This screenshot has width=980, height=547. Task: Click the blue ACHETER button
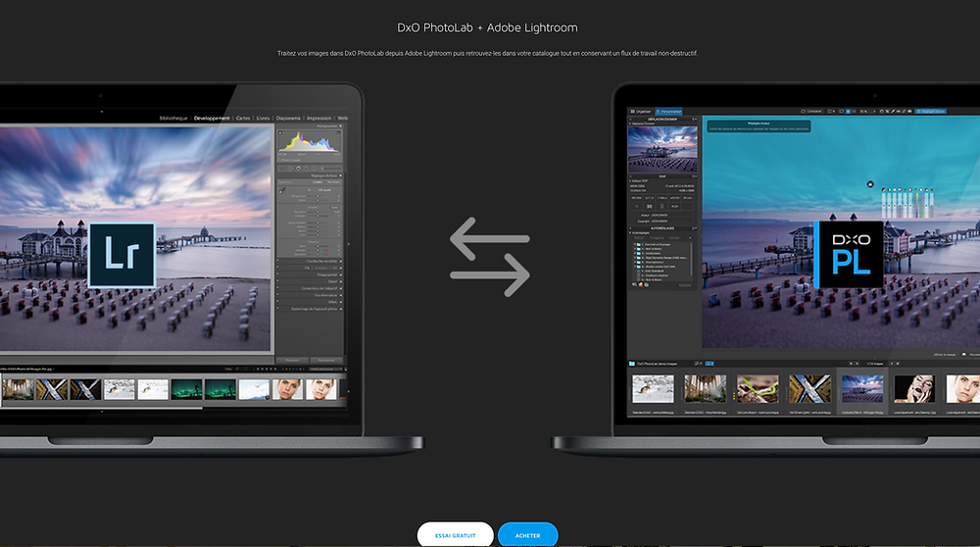(527, 535)
